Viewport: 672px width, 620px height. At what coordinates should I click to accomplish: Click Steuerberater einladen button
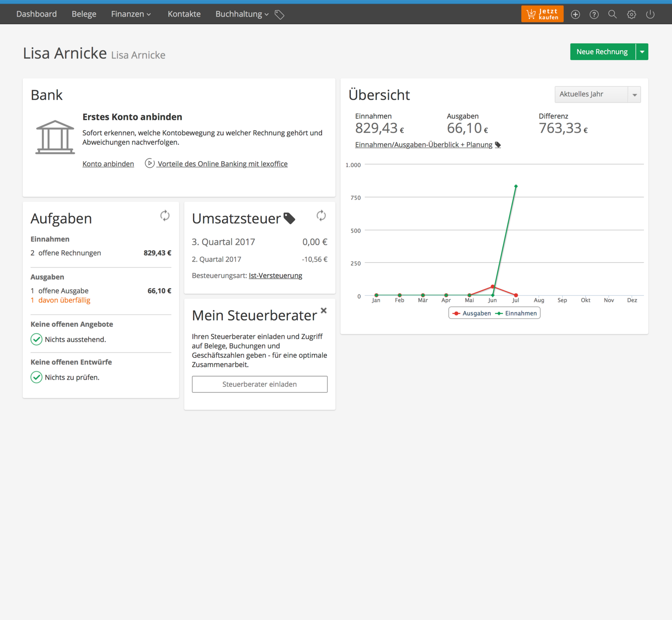259,384
